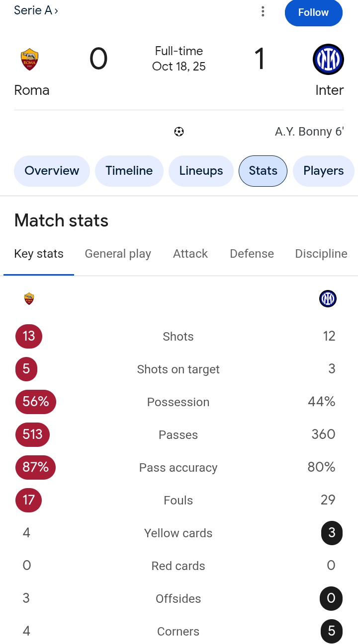Open the three-dot more options menu

(x=263, y=11)
